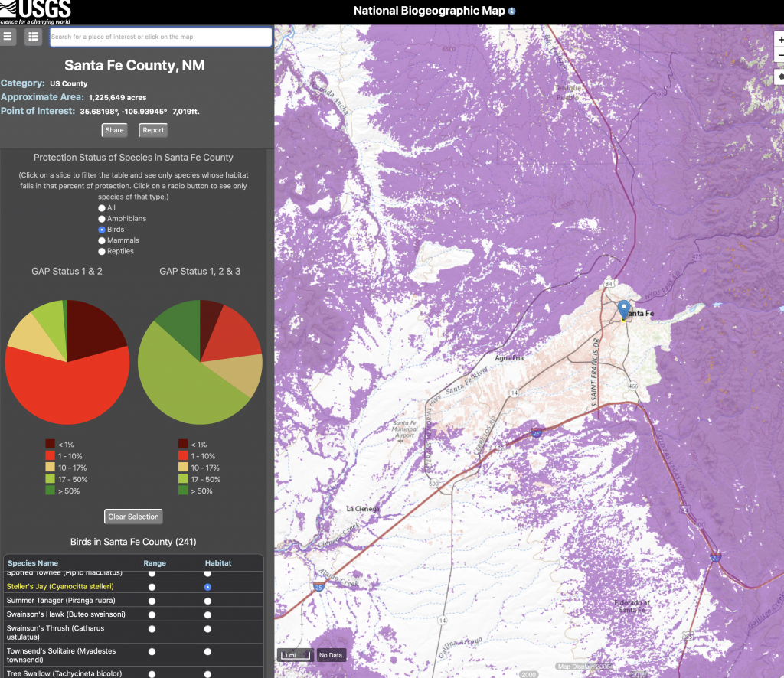
Task: Turn on Habitat for Swainson's Hawk
Action: pos(207,614)
